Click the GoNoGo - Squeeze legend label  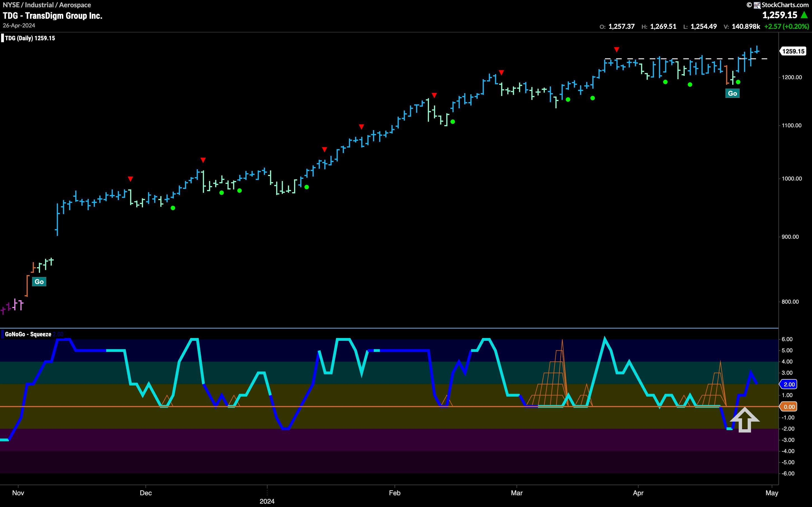click(x=28, y=334)
